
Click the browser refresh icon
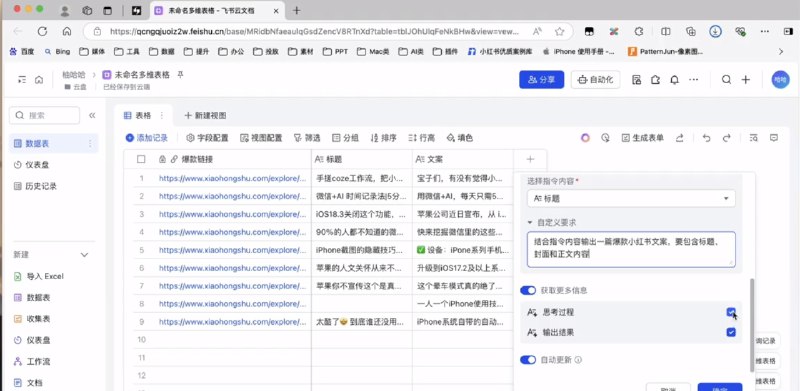(42, 31)
